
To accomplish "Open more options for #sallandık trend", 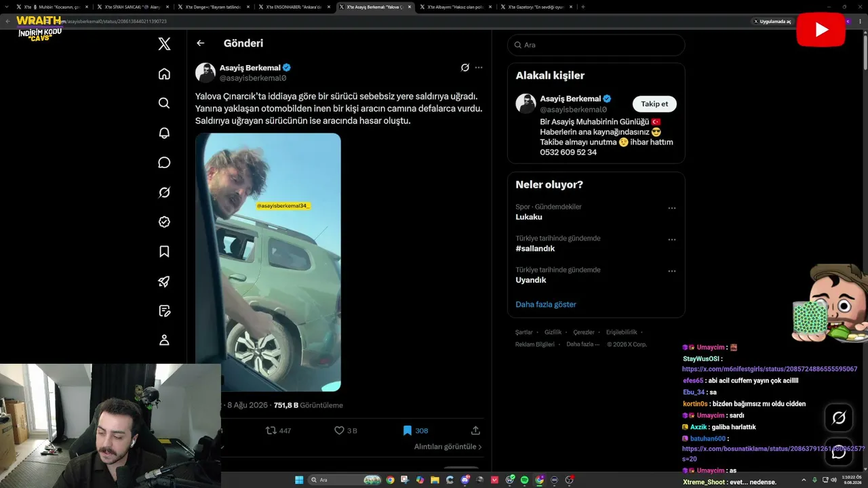I will pyautogui.click(x=672, y=240).
